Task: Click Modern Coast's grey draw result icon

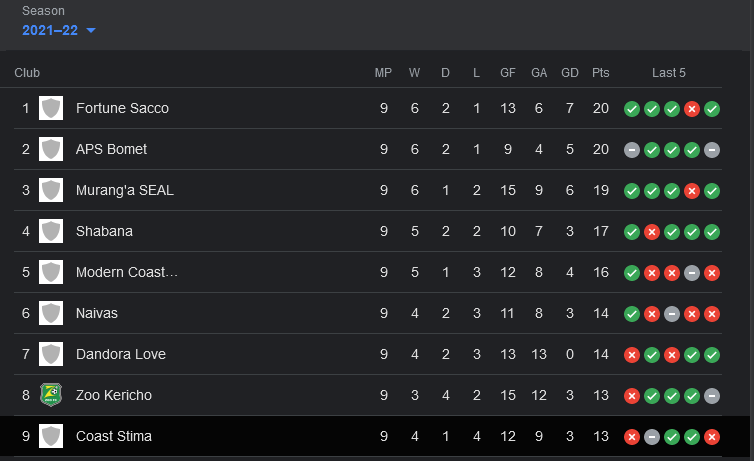Action: (x=691, y=273)
